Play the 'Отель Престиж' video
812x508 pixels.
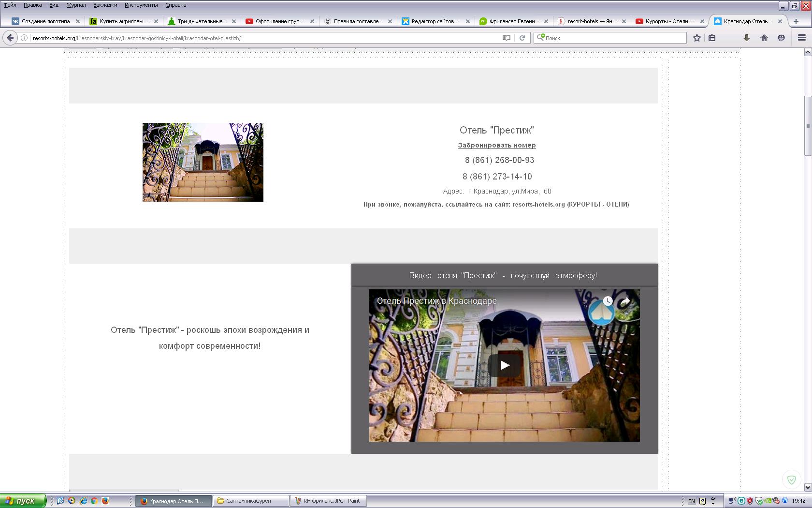(505, 365)
